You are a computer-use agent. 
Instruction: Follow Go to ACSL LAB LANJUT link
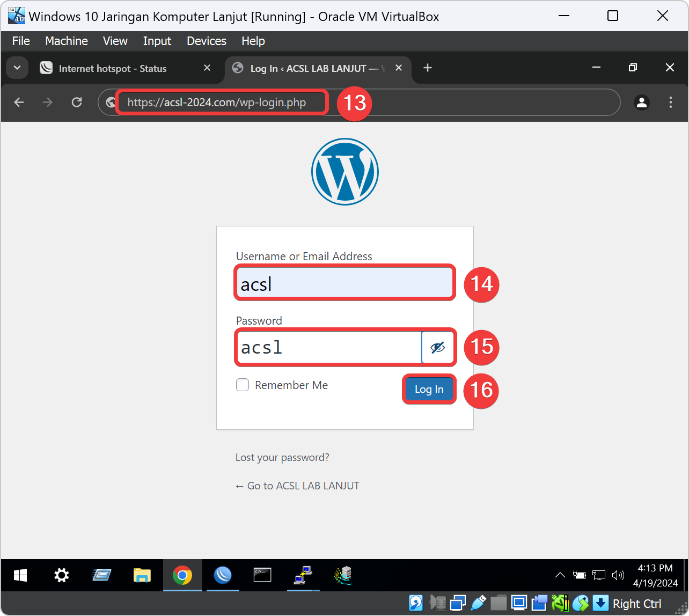click(x=297, y=486)
